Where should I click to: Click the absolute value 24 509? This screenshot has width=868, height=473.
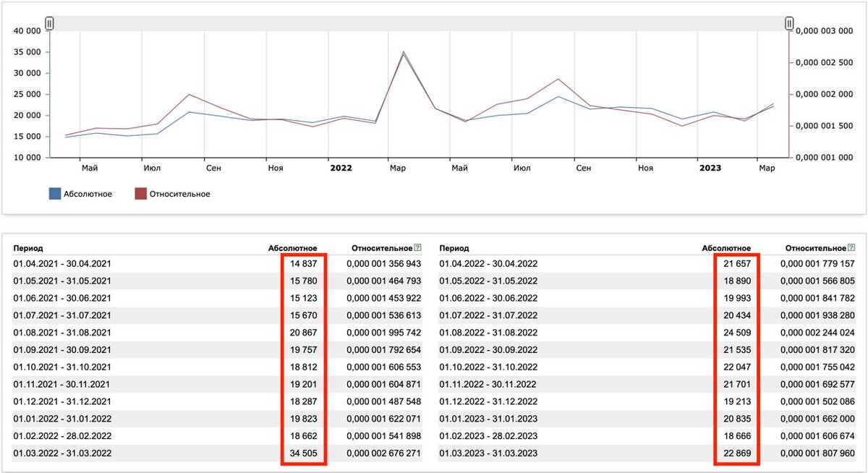click(737, 333)
